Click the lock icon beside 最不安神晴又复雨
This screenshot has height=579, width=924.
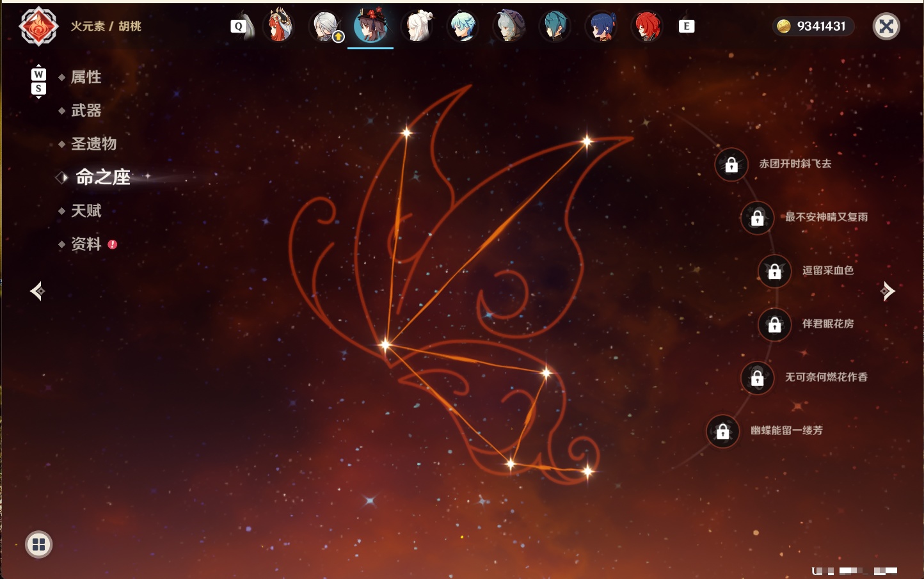tap(758, 218)
